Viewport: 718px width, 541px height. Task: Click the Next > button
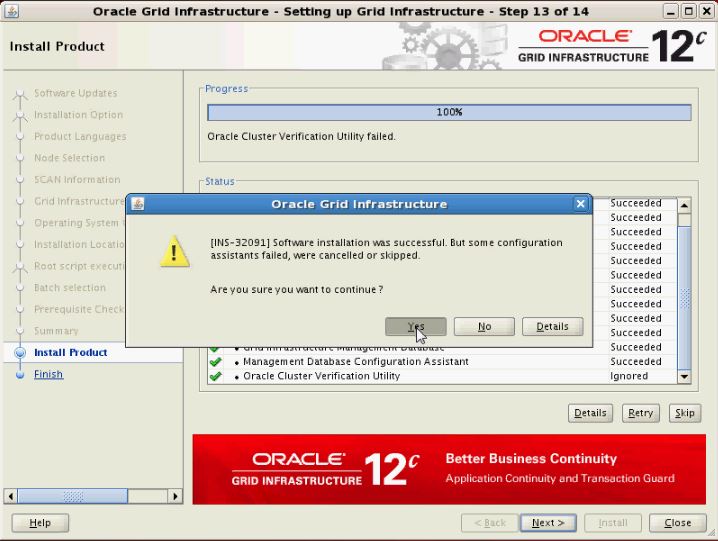[x=548, y=523]
